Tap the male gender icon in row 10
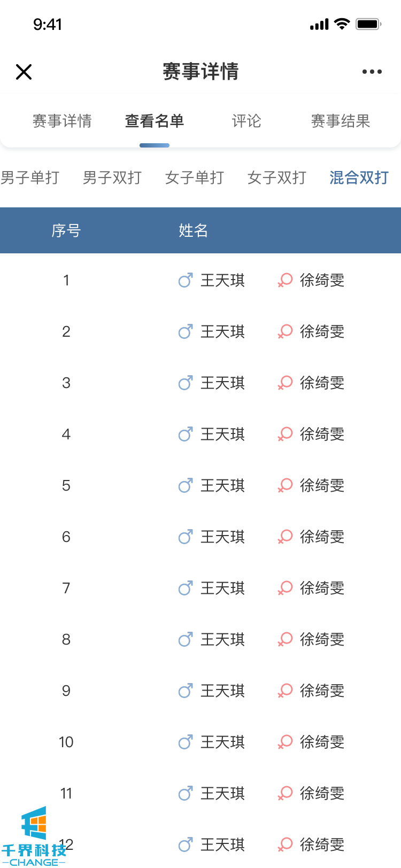Viewport: 401px width, 868px height. [186, 742]
